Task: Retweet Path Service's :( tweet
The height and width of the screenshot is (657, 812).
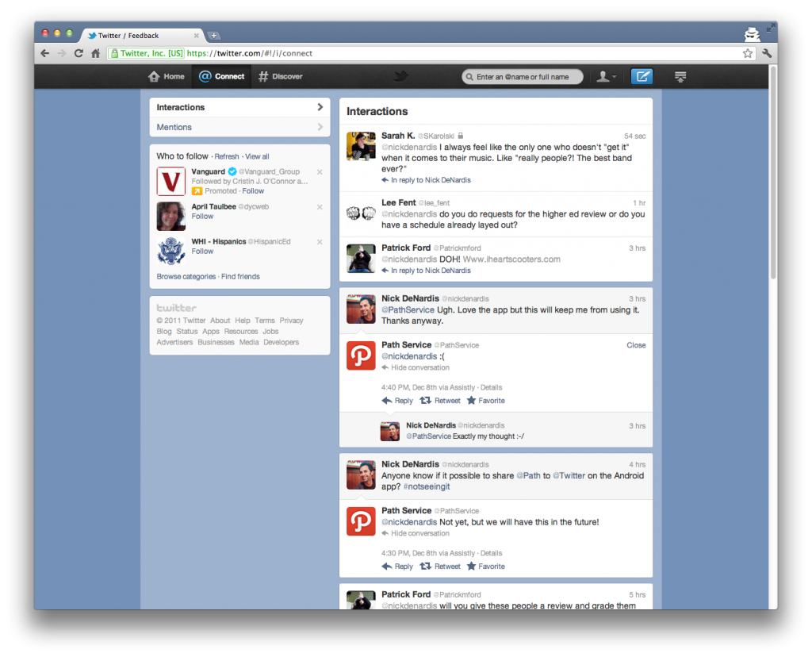Action: (x=439, y=401)
